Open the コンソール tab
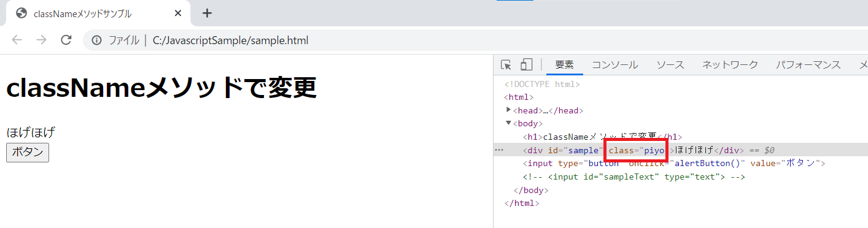 (614, 65)
